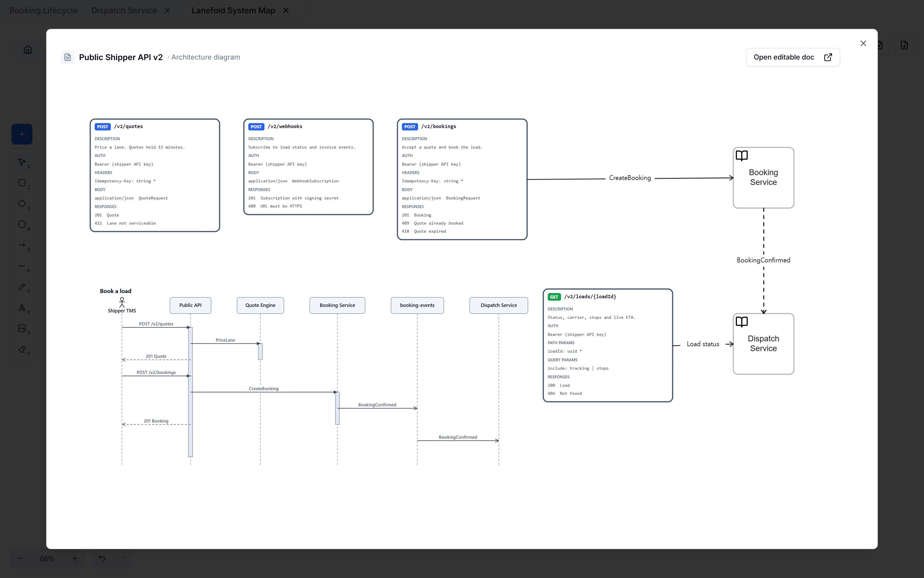Image resolution: width=924 pixels, height=578 pixels.
Task: Click the Dispatch Service node box
Action: [x=763, y=344]
